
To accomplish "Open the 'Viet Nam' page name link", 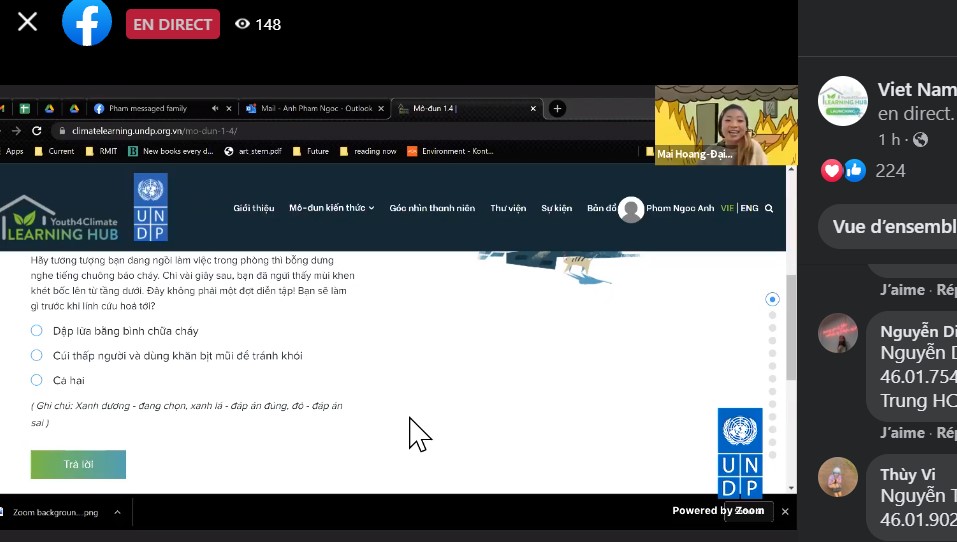I will pos(917,90).
